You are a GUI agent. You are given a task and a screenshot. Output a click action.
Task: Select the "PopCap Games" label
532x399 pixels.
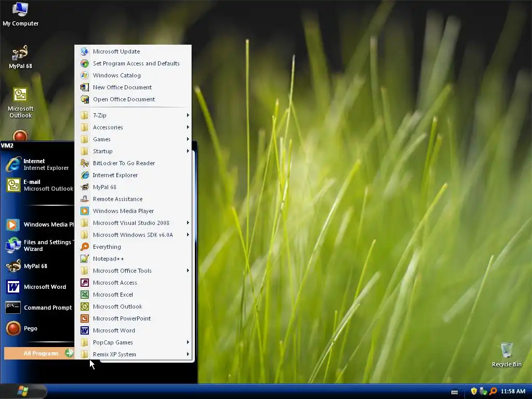(x=113, y=342)
